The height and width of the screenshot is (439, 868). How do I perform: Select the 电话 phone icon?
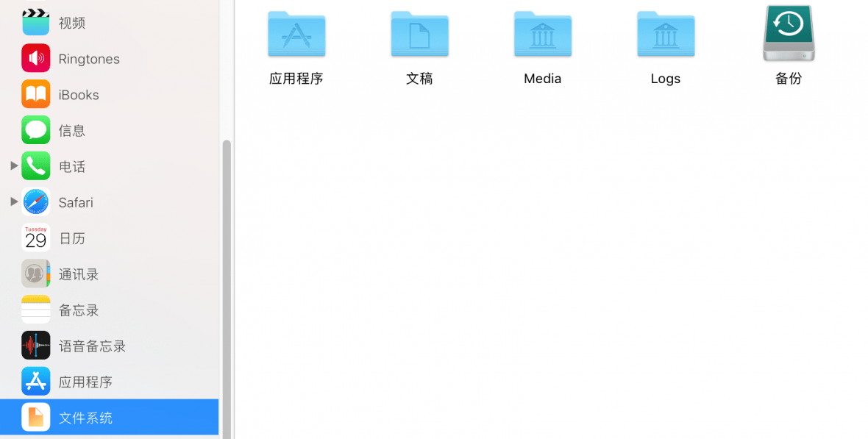point(36,166)
